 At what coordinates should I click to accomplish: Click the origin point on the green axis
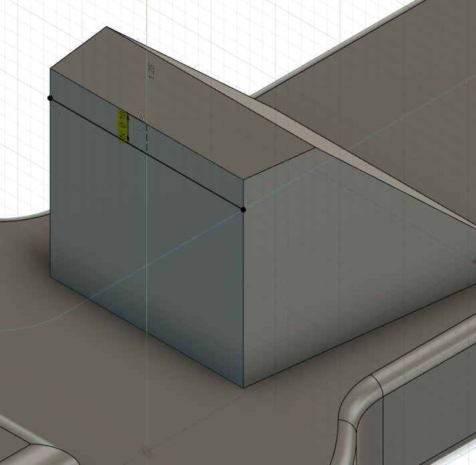[146, 452]
